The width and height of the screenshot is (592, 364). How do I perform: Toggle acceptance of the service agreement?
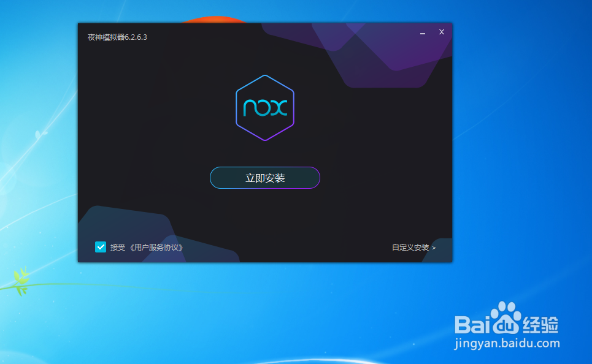coord(101,247)
